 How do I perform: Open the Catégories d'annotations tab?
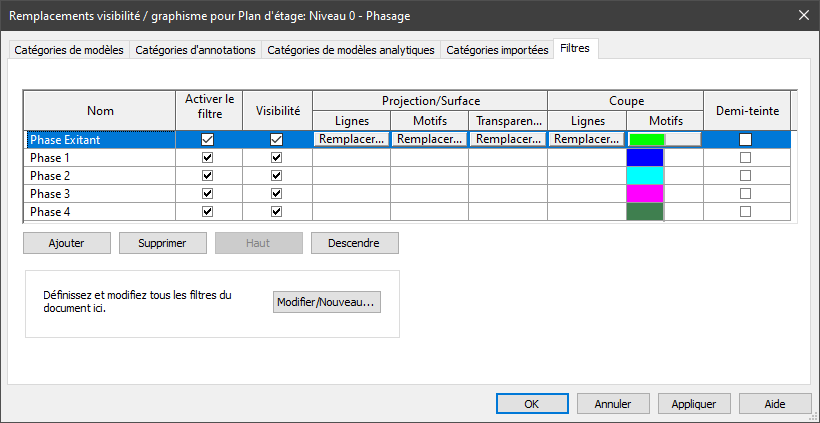click(196, 50)
